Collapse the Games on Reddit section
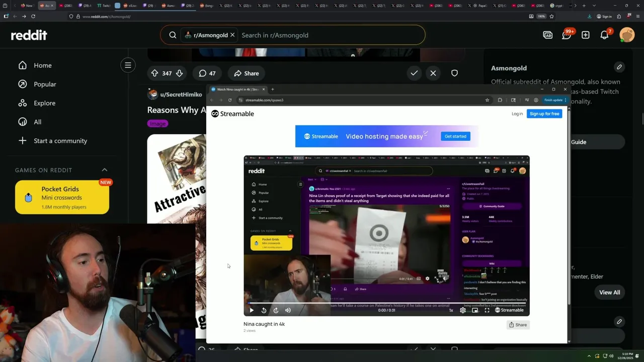The image size is (644, 362). pyautogui.click(x=105, y=170)
